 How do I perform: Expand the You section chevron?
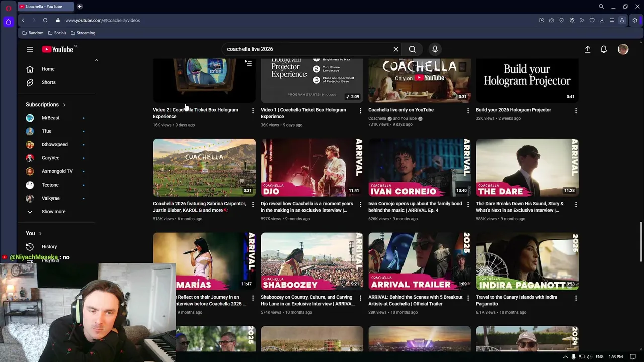(40, 234)
